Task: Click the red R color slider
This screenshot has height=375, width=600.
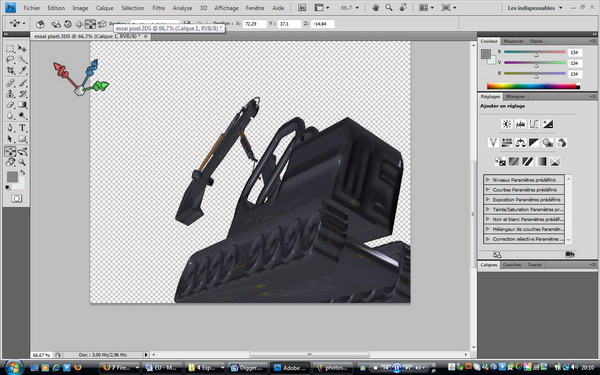Action: [x=535, y=52]
